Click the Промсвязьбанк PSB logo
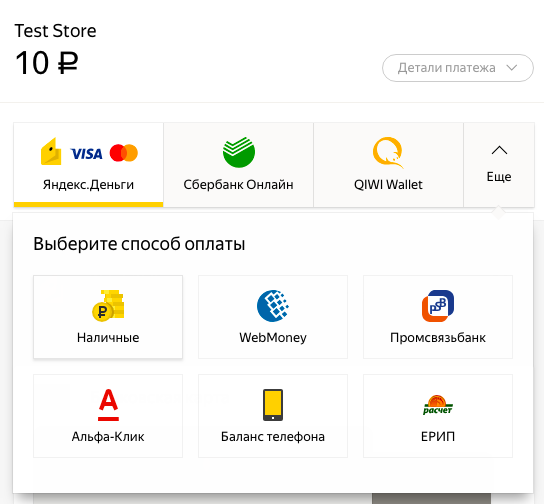This screenshot has height=504, width=544. coord(438,306)
